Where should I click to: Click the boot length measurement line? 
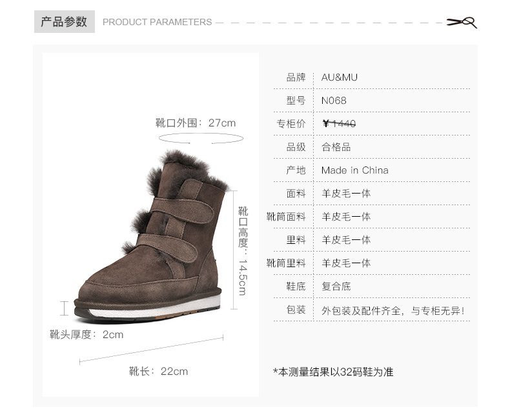click(151, 350)
